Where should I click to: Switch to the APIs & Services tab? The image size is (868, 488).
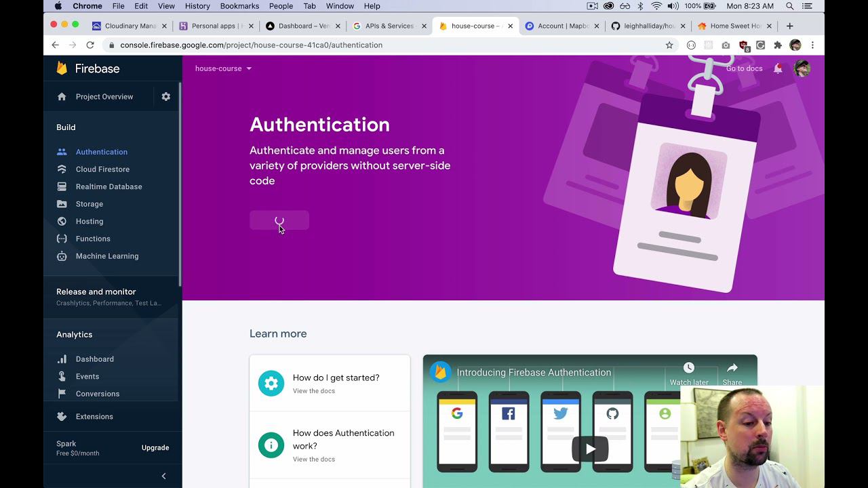pyautogui.click(x=390, y=26)
